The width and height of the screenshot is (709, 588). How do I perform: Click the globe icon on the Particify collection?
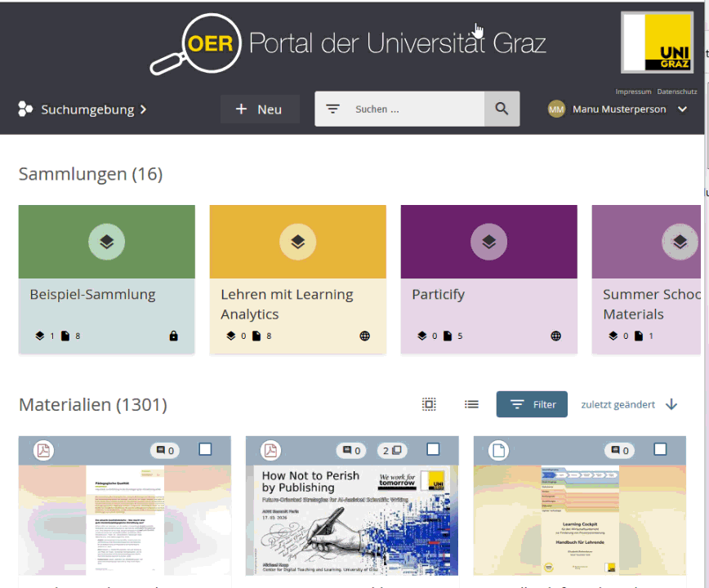(x=555, y=335)
